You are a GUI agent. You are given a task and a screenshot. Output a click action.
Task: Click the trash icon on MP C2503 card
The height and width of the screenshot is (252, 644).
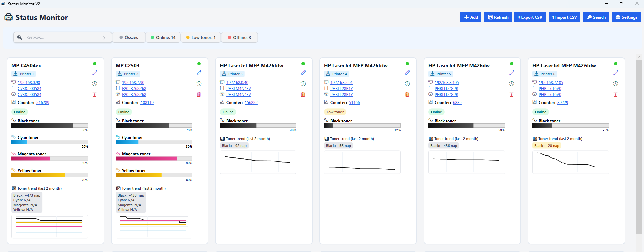click(x=199, y=94)
